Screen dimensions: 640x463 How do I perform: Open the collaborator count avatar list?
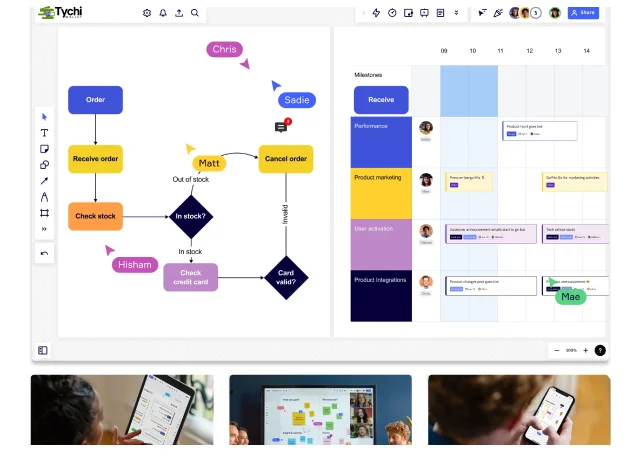[535, 13]
